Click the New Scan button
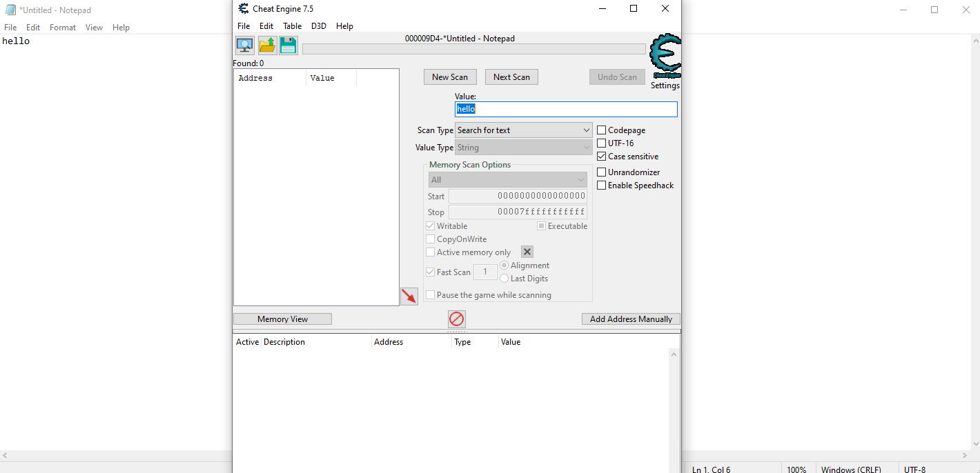This screenshot has width=980, height=473. click(450, 77)
